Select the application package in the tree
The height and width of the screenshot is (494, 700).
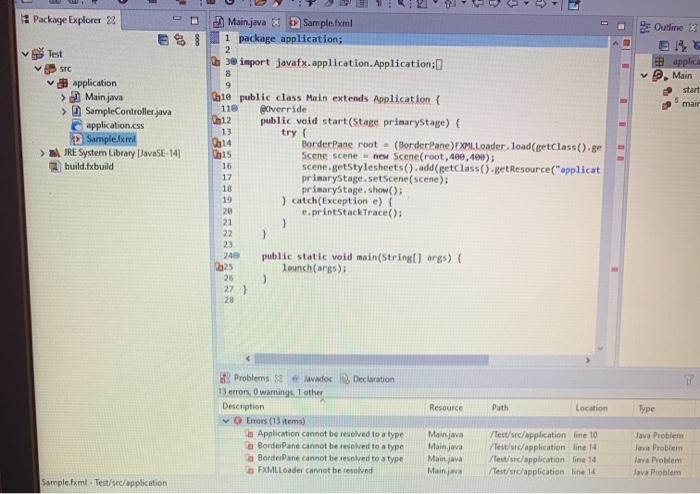click(94, 83)
